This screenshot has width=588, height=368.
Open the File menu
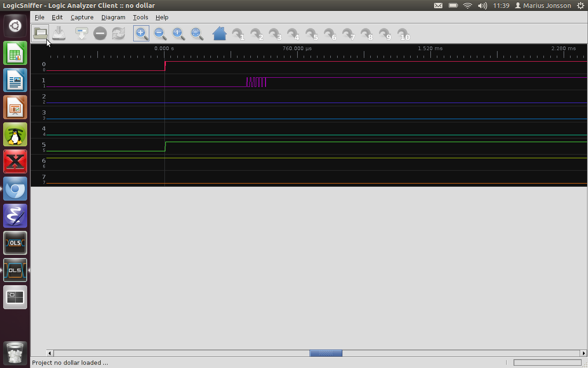point(40,17)
